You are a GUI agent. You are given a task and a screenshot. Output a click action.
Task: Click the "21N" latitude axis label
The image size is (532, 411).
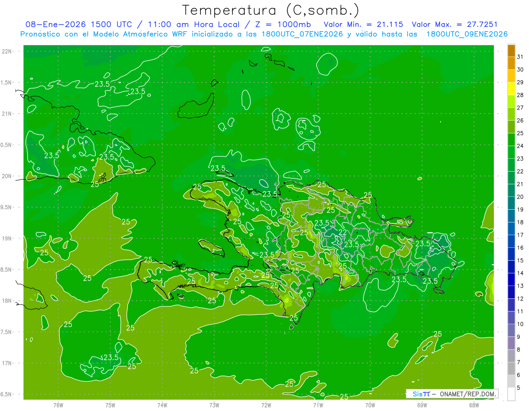tap(7, 114)
